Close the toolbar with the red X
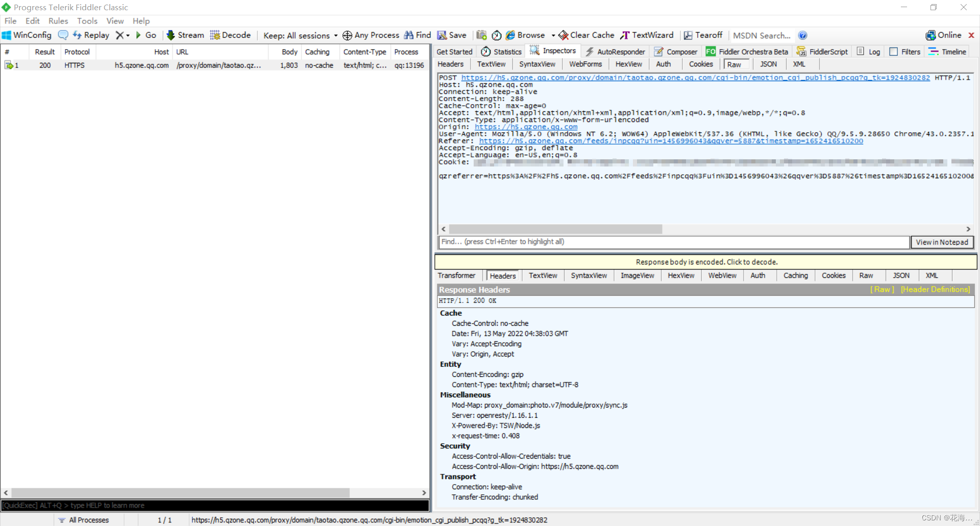The height and width of the screenshot is (526, 980). click(971, 35)
